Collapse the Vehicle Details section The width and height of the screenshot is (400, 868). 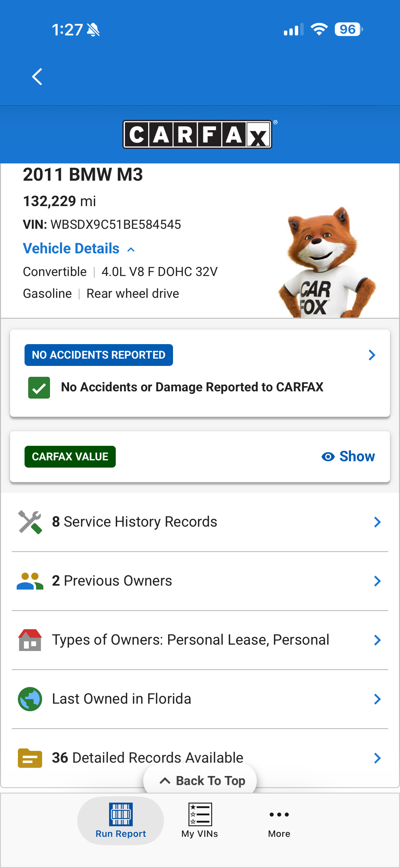78,249
